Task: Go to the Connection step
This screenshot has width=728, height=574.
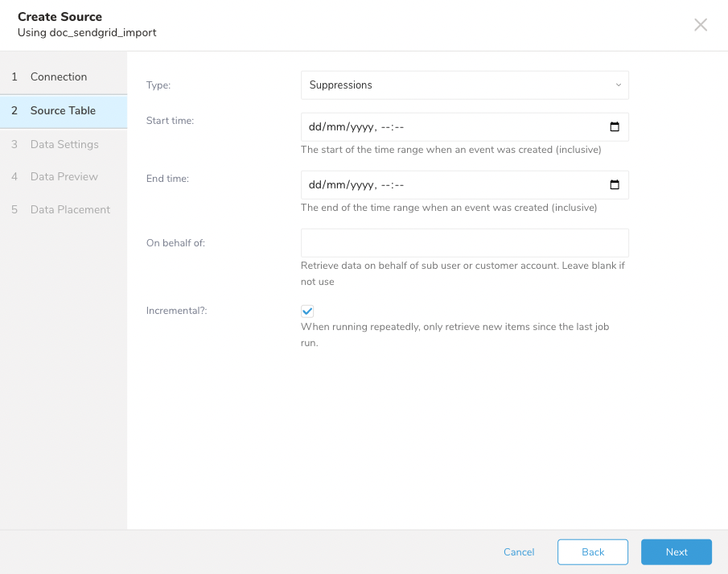Action: click(x=59, y=77)
